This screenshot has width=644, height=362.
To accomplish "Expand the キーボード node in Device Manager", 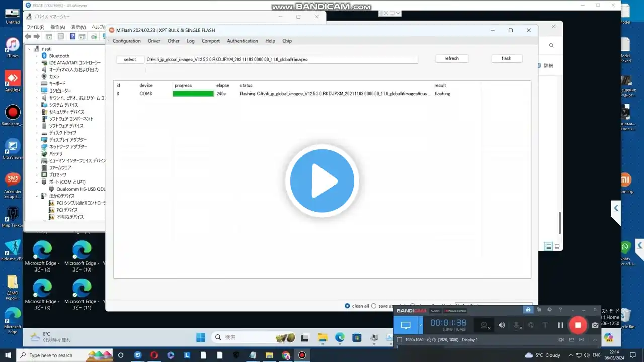I will click(37, 84).
